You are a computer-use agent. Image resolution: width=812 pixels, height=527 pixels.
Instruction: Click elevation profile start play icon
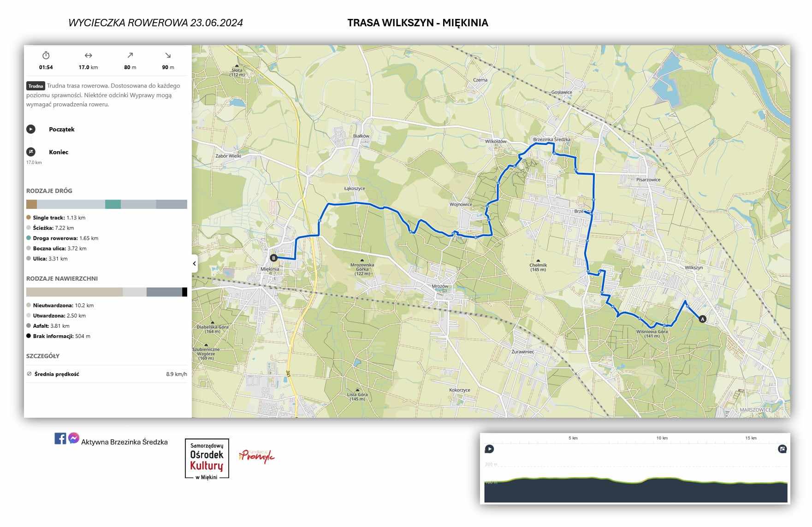489,449
